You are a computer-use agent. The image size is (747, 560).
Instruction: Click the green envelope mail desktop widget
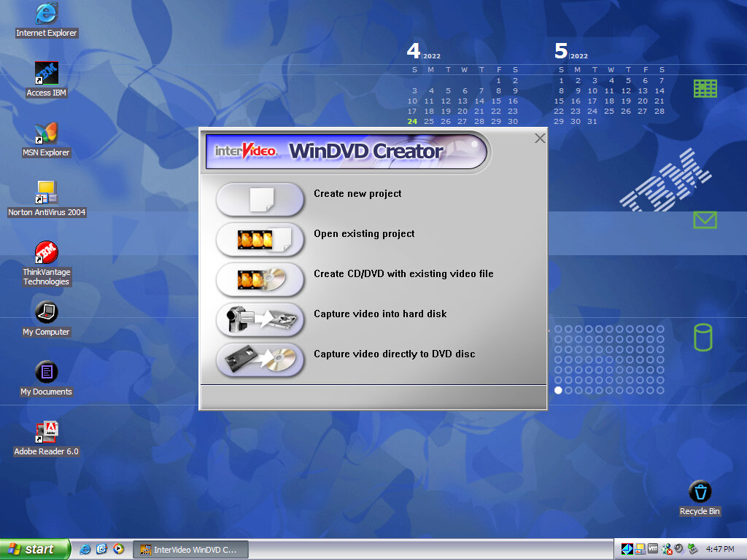[x=705, y=219]
